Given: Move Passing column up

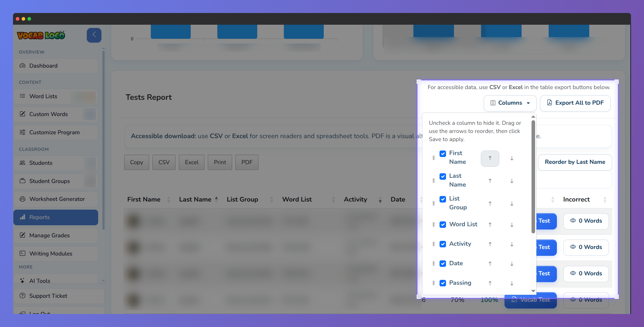Looking at the screenshot, I should click(490, 283).
